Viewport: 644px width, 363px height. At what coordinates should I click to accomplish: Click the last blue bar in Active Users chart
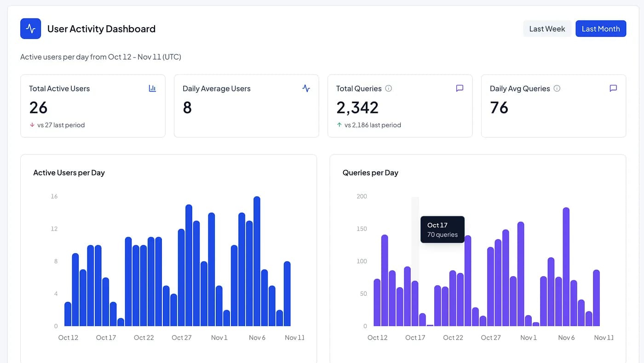(x=287, y=294)
